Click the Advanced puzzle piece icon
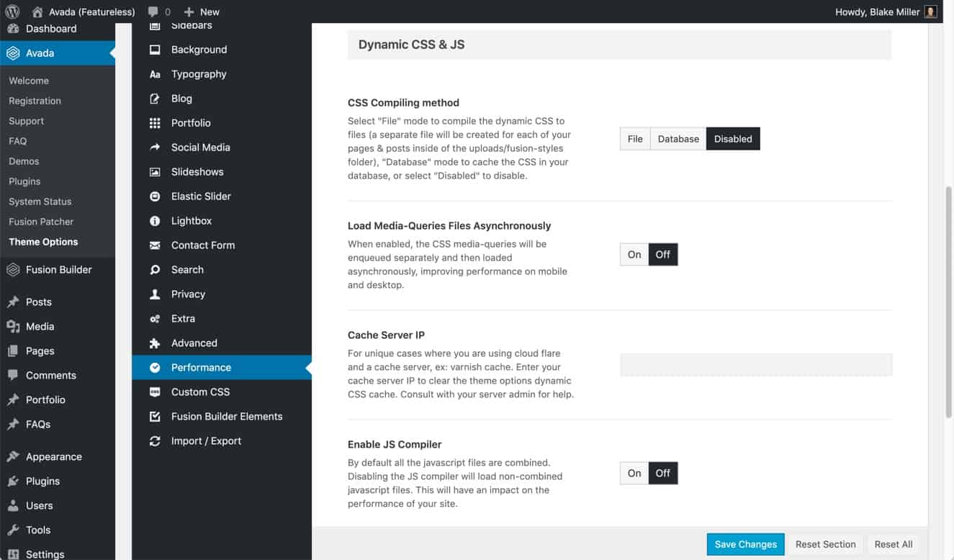Viewport: 954px width, 560px height. [x=155, y=343]
